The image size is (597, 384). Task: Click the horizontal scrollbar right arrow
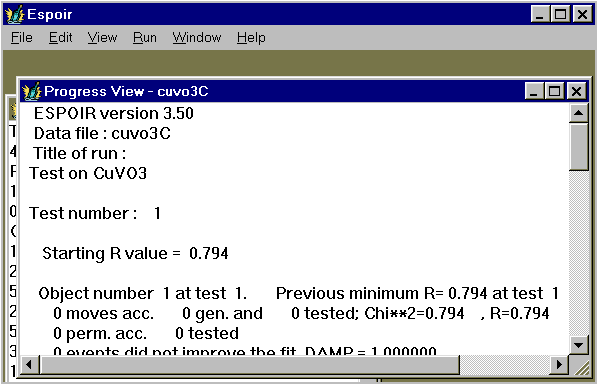[x=559, y=365]
